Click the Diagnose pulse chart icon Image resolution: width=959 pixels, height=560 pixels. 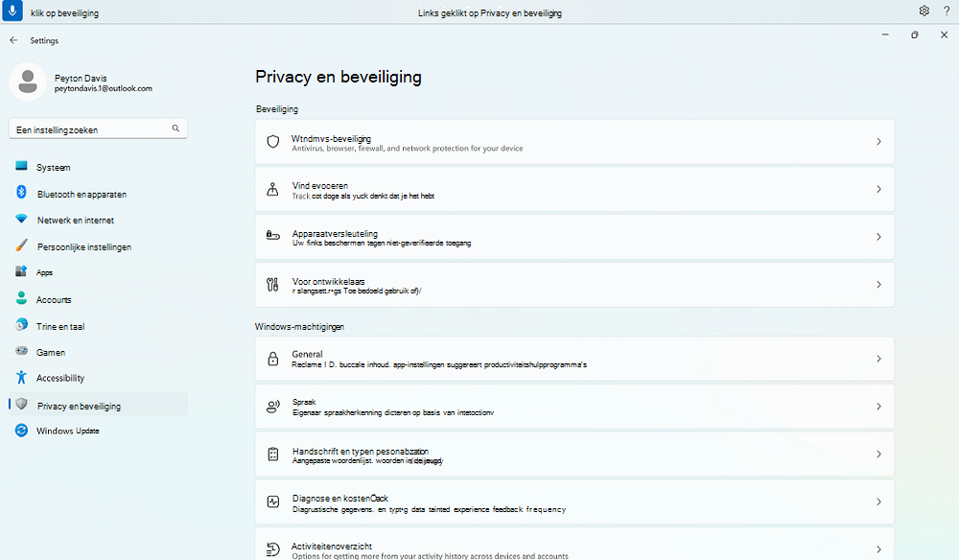[x=273, y=502]
